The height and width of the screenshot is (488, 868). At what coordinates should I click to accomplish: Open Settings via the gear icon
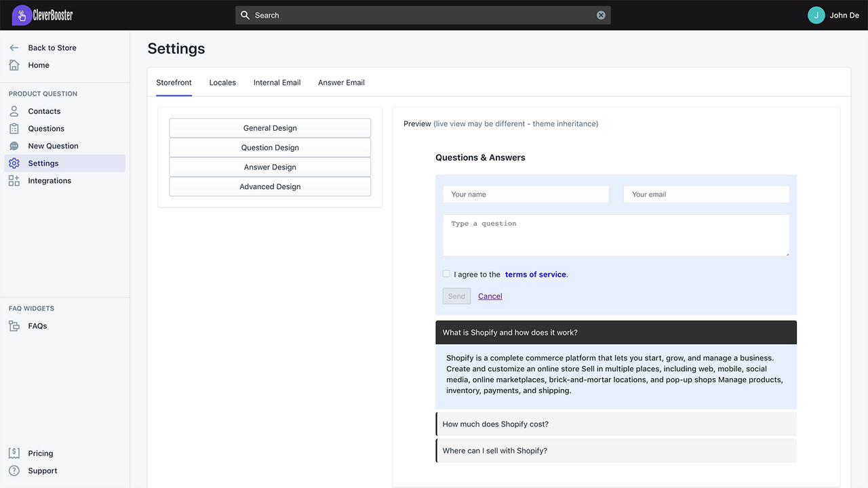(14, 163)
